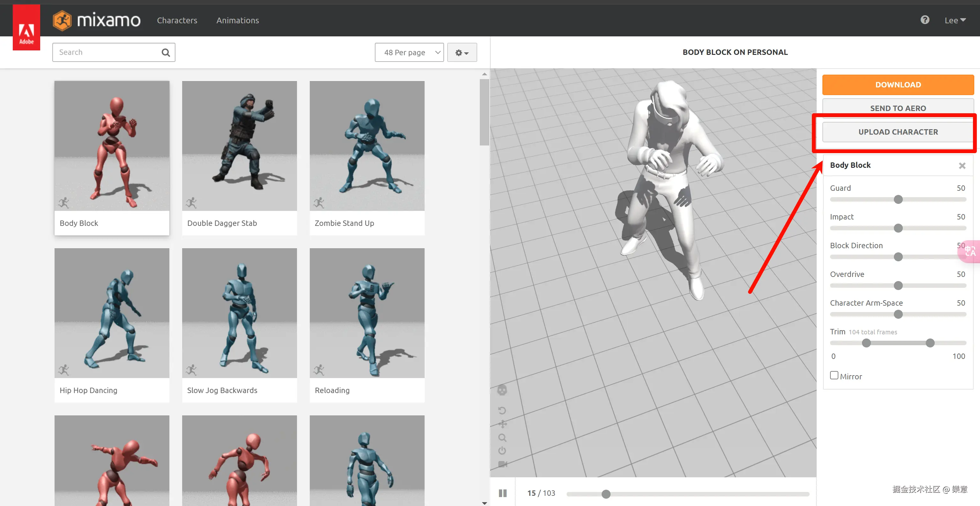Pause the animation playback
This screenshot has height=506, width=980.
[502, 493]
